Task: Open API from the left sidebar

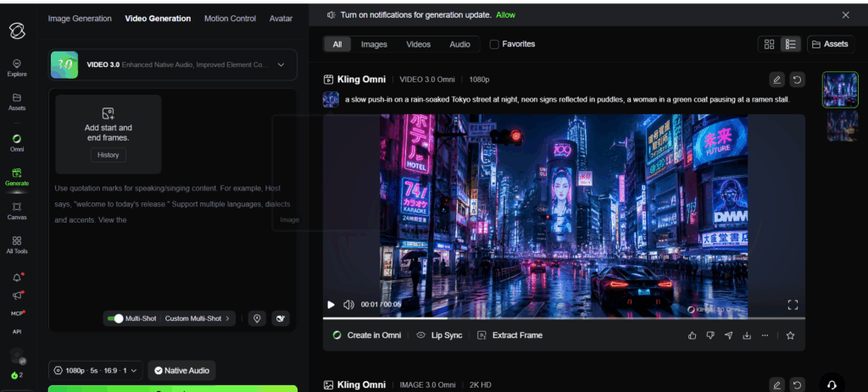Action: click(17, 332)
